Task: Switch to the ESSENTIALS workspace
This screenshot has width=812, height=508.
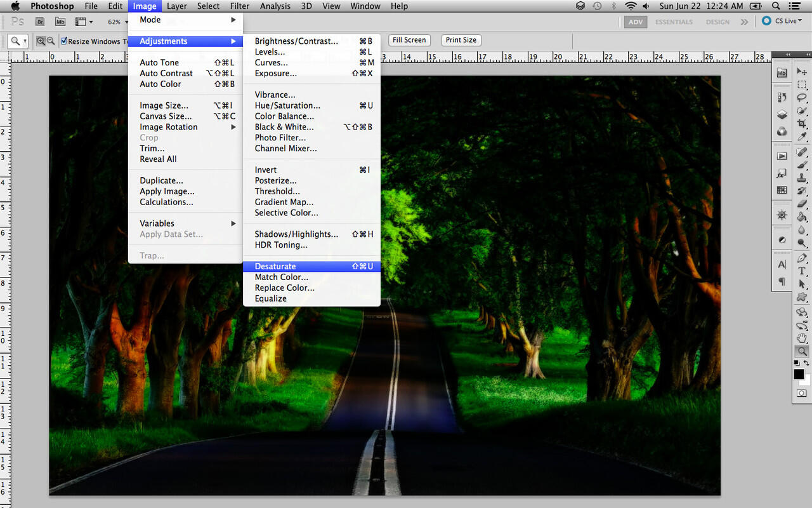Action: 674,22
